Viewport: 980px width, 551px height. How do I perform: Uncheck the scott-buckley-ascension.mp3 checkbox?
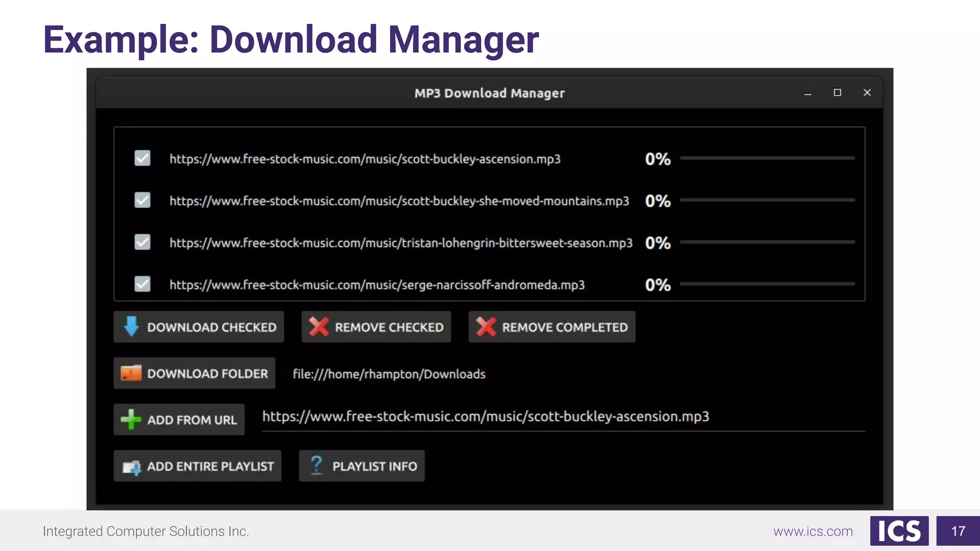tap(143, 158)
